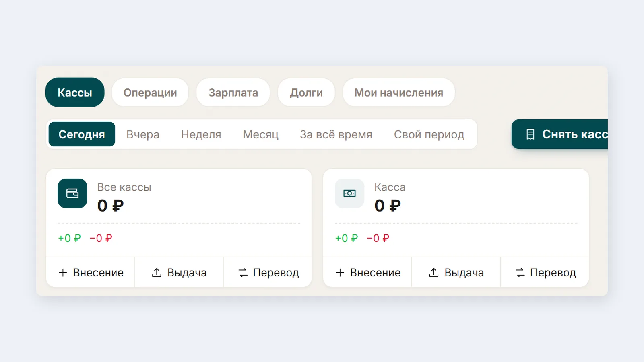
Task: Click Выдача in the Касса card
Action: (x=456, y=273)
